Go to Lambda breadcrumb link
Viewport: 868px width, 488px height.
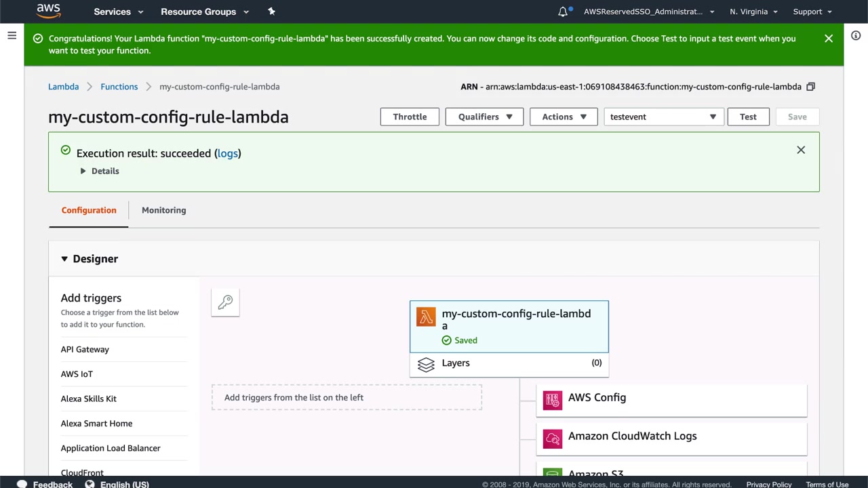pos(63,87)
